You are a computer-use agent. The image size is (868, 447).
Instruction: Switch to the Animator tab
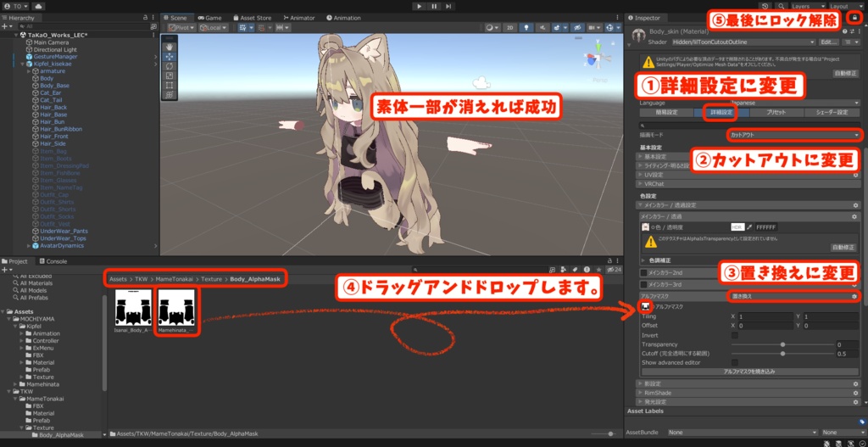pos(299,18)
